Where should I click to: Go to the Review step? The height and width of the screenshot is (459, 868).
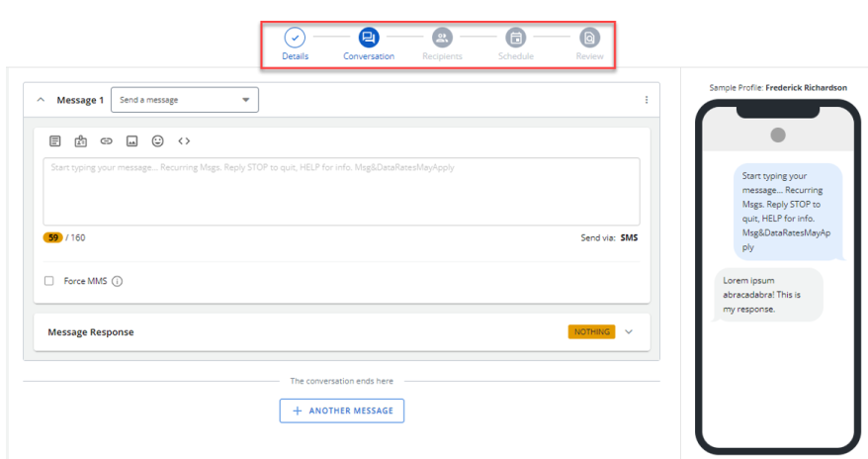click(x=589, y=39)
